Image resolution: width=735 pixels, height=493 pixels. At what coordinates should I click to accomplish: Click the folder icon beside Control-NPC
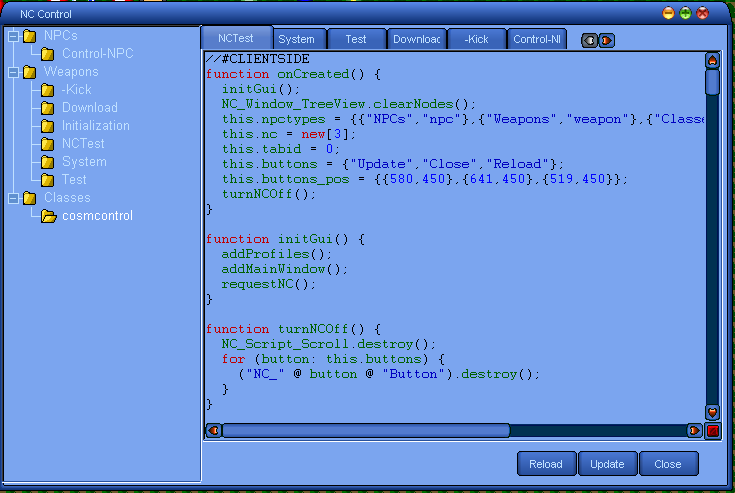48,54
